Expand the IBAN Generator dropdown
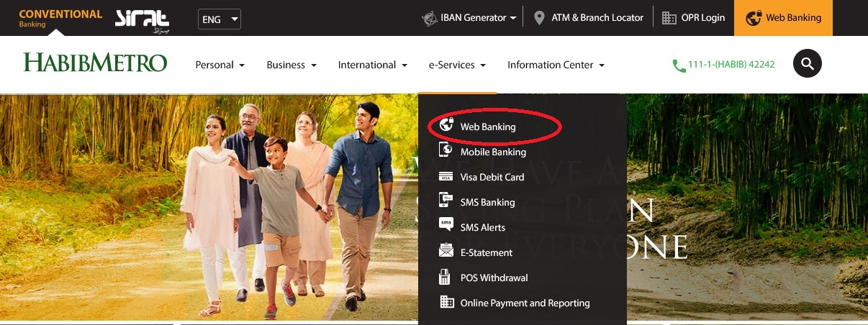This screenshot has height=325, width=868. point(469,18)
